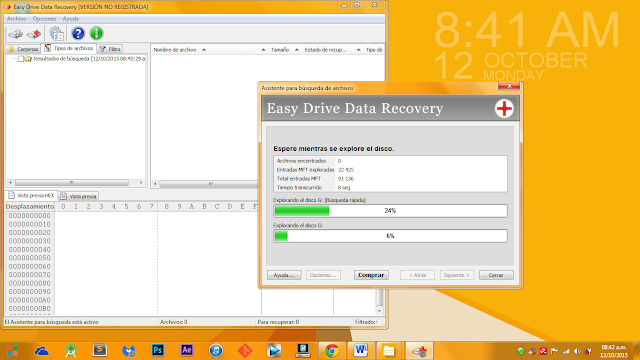Click the Ayuda... button in wizard
The height and width of the screenshot is (360, 640).
tap(284, 275)
